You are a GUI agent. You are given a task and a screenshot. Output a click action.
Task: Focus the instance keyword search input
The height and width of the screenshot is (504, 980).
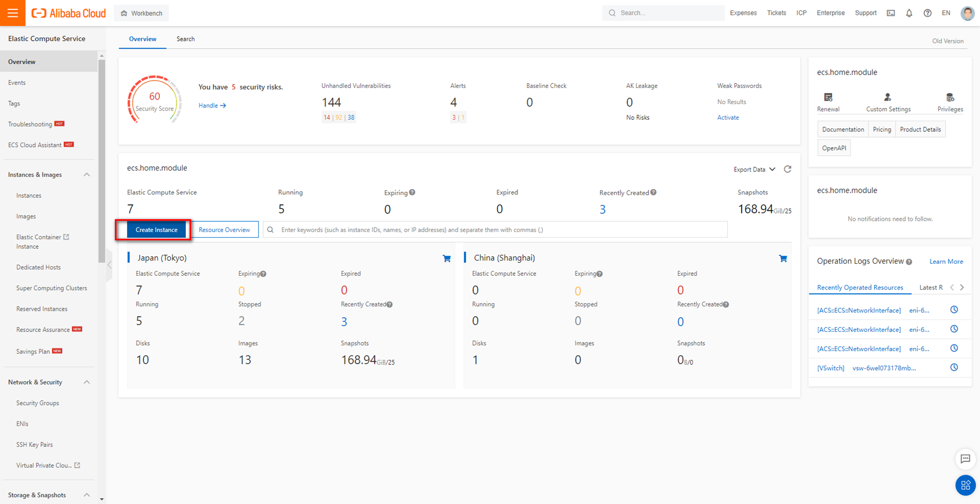(x=495, y=230)
